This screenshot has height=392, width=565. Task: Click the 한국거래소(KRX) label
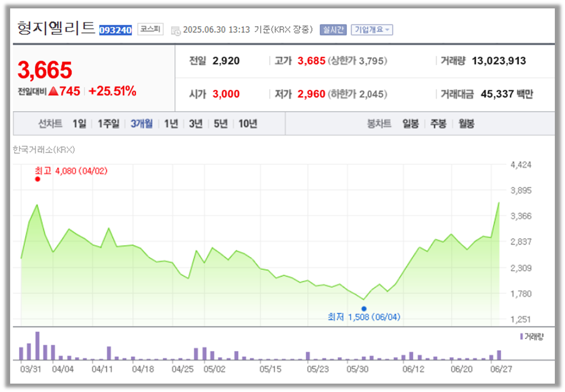tap(44, 150)
